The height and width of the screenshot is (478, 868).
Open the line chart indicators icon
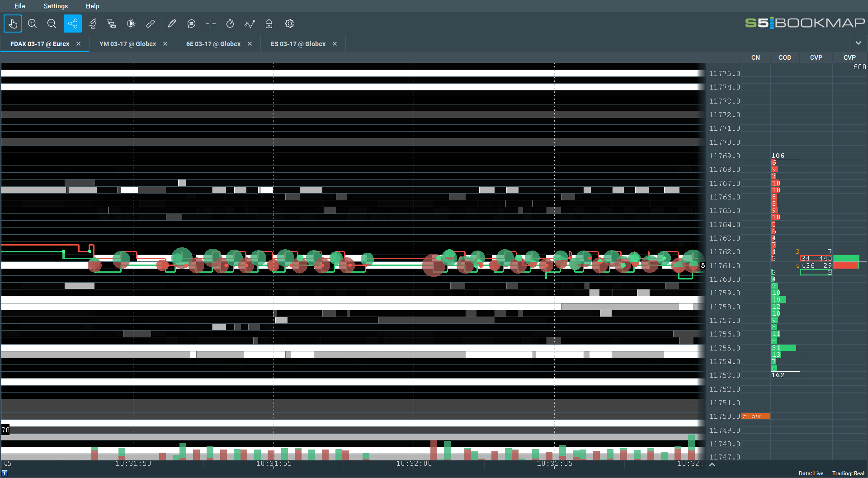click(250, 24)
